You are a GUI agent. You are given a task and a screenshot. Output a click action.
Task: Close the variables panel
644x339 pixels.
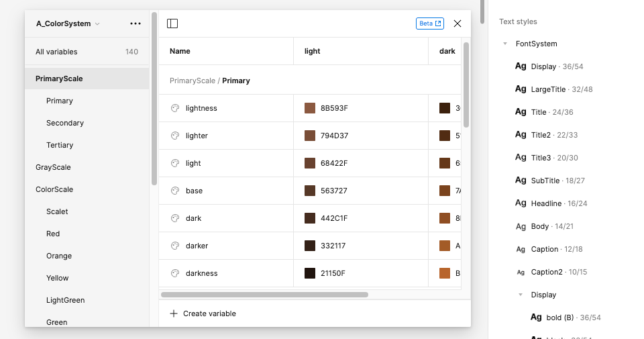(458, 23)
